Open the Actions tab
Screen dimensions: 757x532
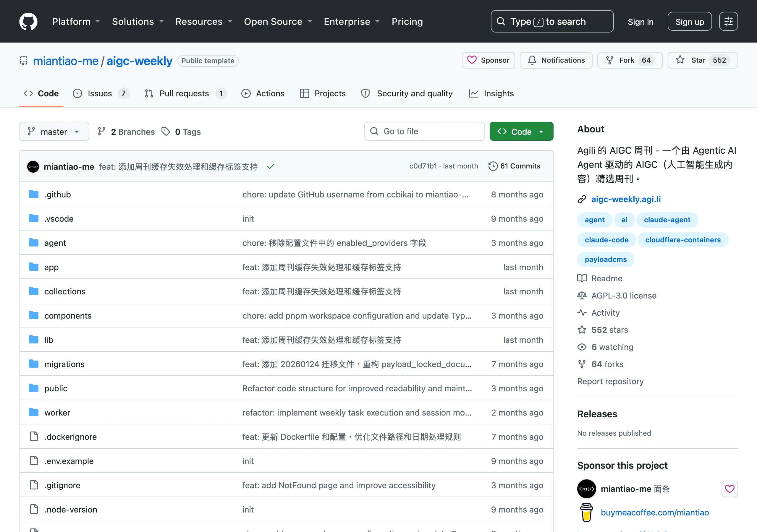[x=263, y=93]
